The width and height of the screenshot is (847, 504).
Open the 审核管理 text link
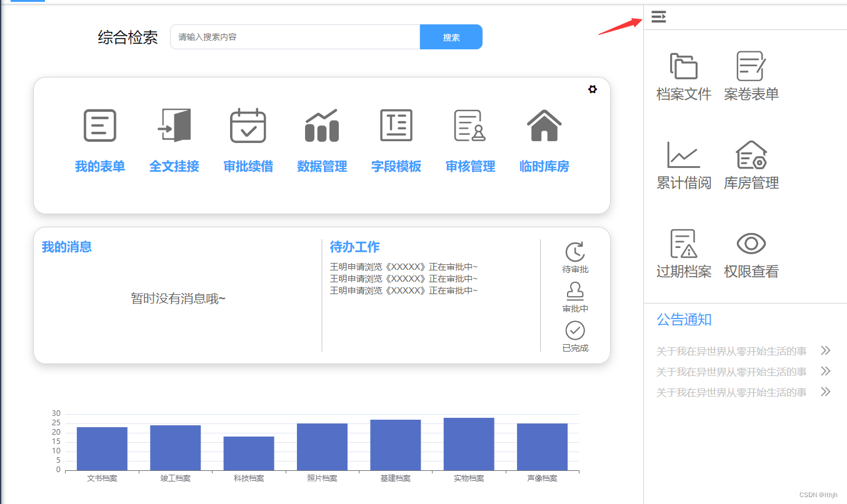pyautogui.click(x=470, y=167)
